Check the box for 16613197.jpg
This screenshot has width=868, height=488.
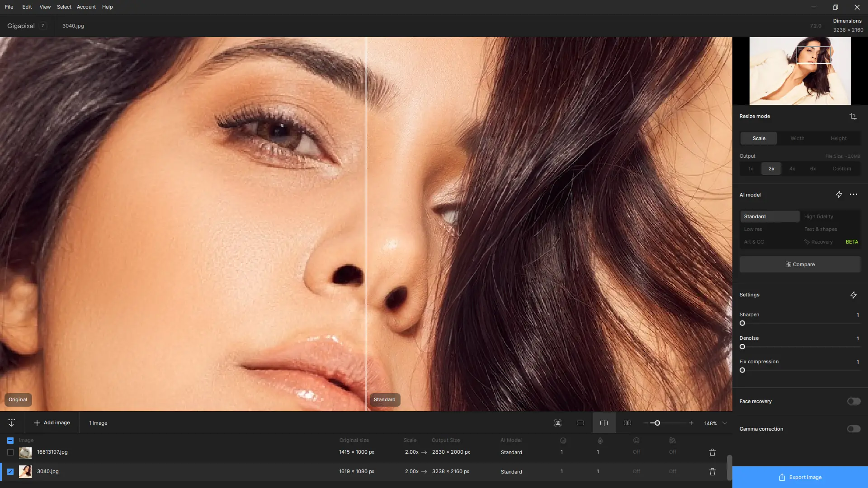[10, 452]
